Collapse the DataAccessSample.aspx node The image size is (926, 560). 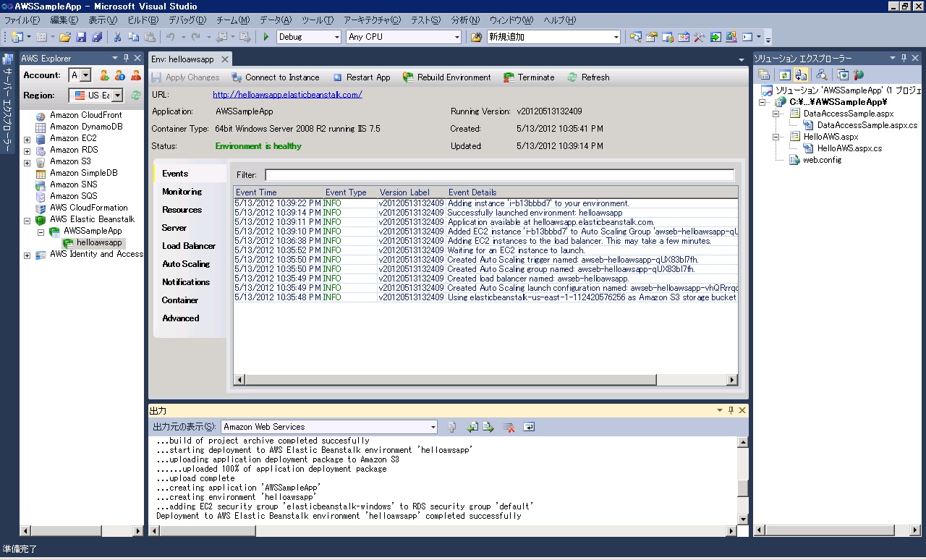click(776, 114)
